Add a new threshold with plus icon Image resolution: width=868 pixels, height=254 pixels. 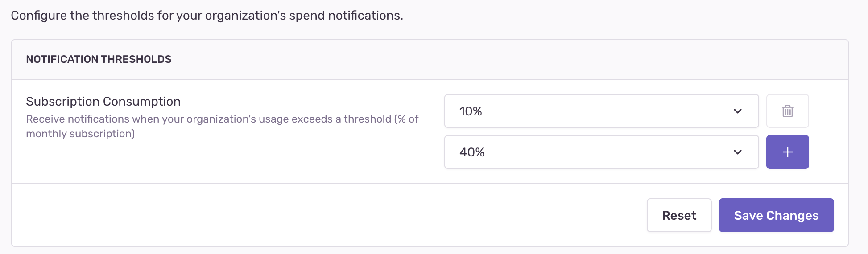point(787,152)
